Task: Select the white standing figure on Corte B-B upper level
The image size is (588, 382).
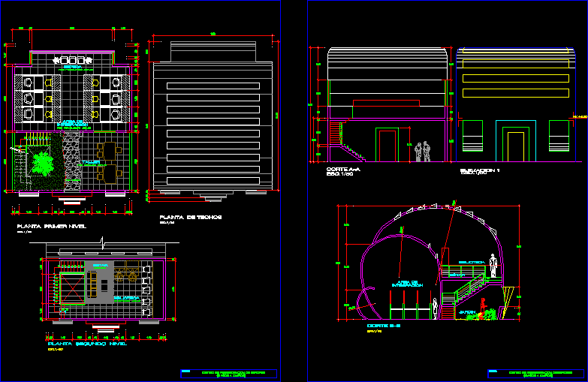Action: coord(493,265)
